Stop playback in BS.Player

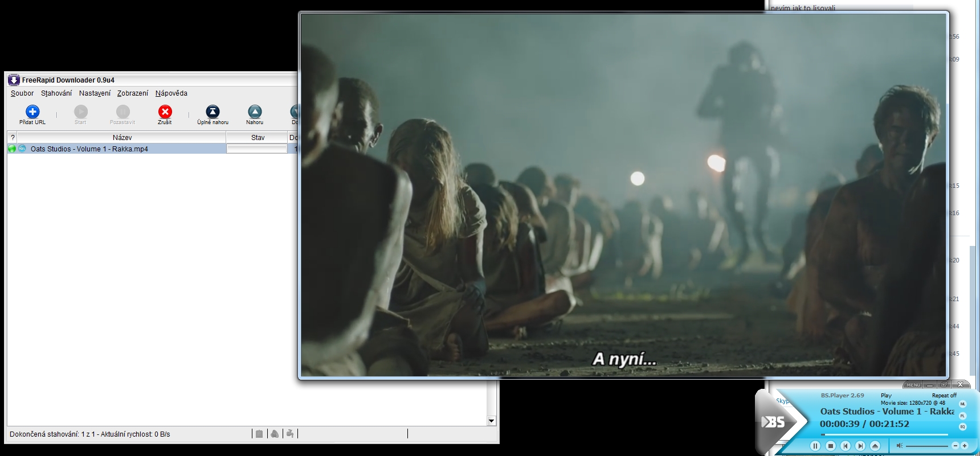click(x=831, y=446)
